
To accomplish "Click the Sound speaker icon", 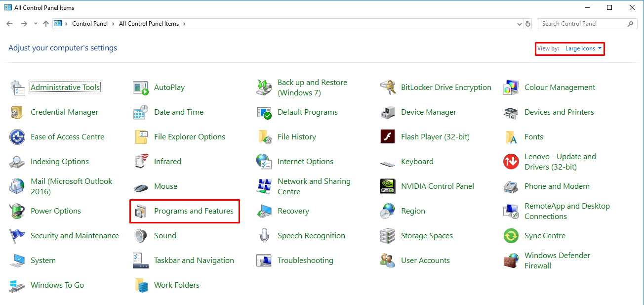I will 141,236.
